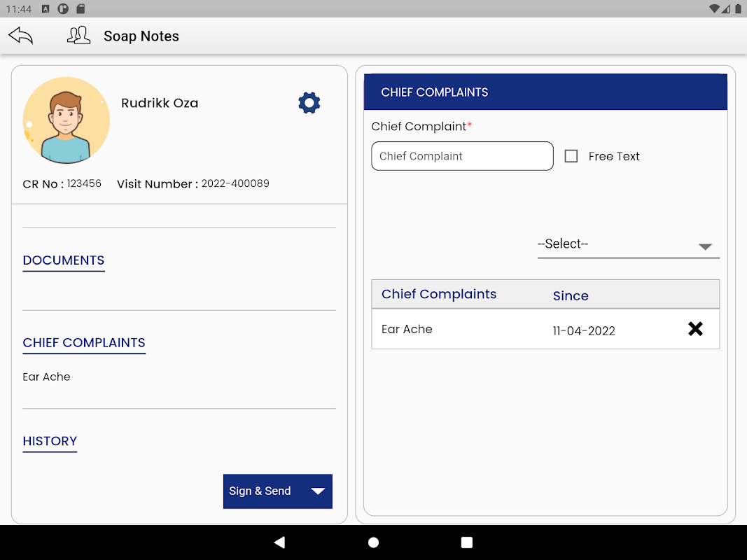The image size is (747, 560).
Task: Tap the back arrow icon
Action: 21,36
